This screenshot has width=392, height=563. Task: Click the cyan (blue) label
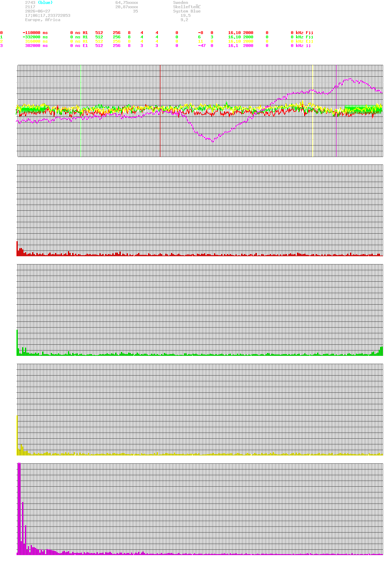pyautogui.click(x=45, y=3)
